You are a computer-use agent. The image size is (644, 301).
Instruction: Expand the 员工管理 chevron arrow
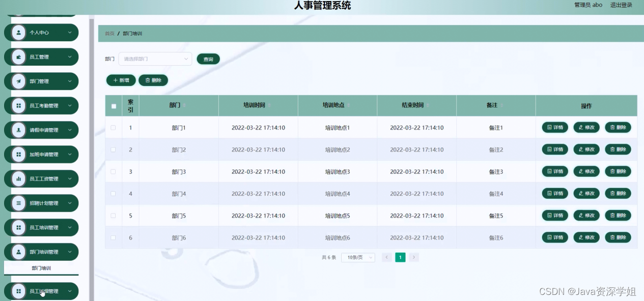click(x=70, y=57)
